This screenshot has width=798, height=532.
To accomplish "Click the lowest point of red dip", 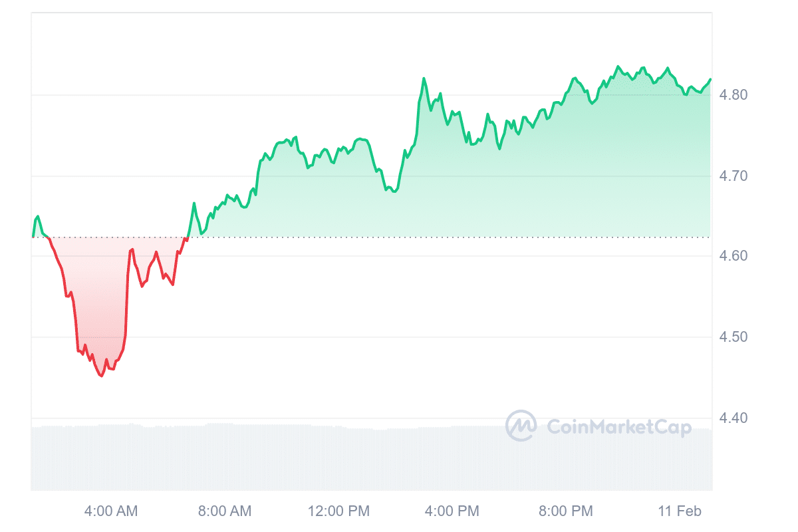I will pos(101,376).
